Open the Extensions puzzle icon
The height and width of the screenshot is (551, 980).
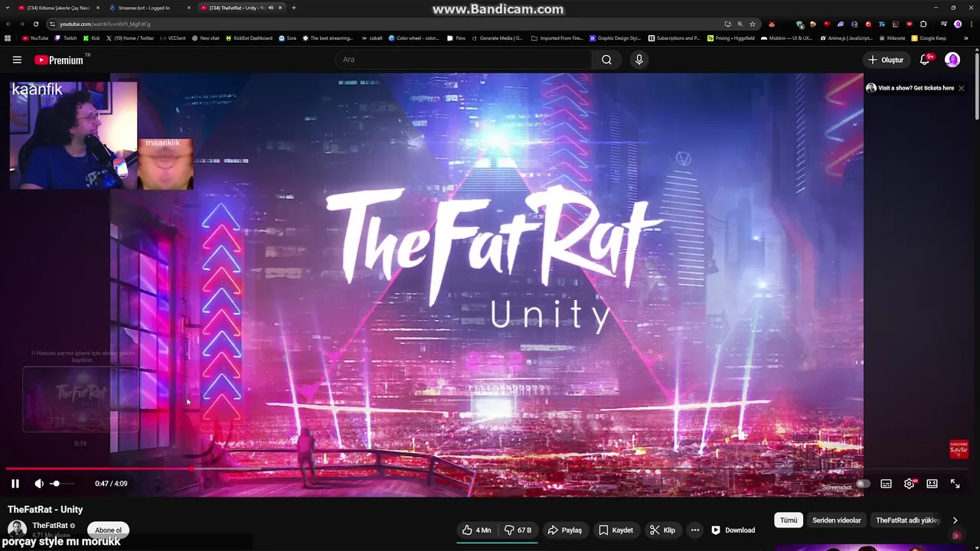[x=923, y=24]
